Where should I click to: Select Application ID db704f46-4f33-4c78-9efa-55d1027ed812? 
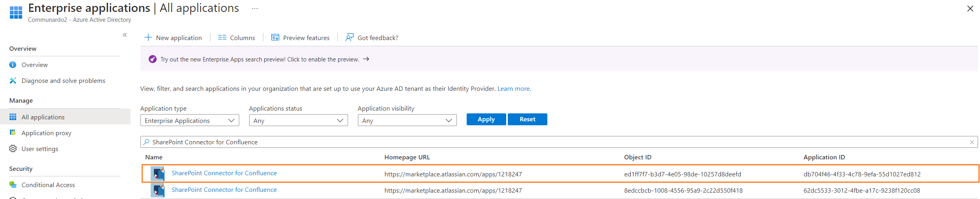(x=862, y=174)
